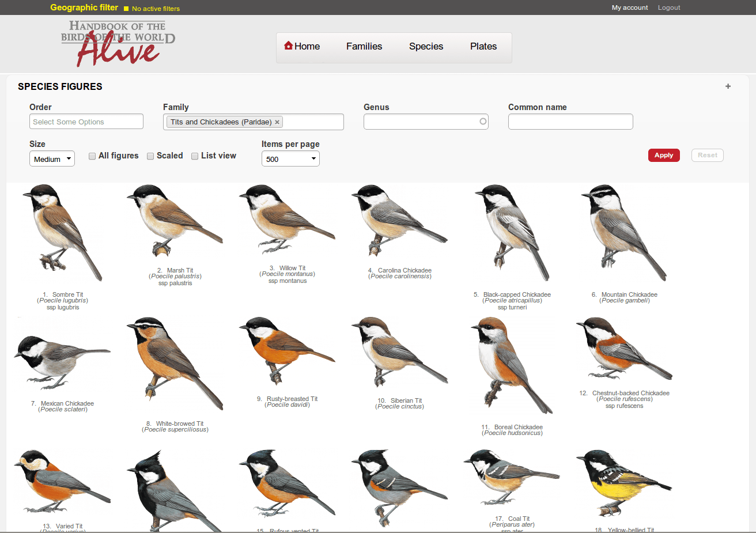
Task: Click the red Home house icon
Action: click(x=289, y=46)
